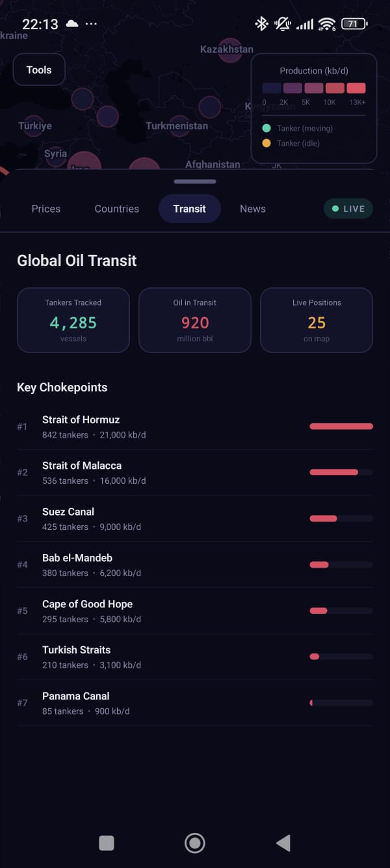390x868 pixels.
Task: Tap the Kazakhstan production bubble on map
Action: pyautogui.click(x=230, y=51)
